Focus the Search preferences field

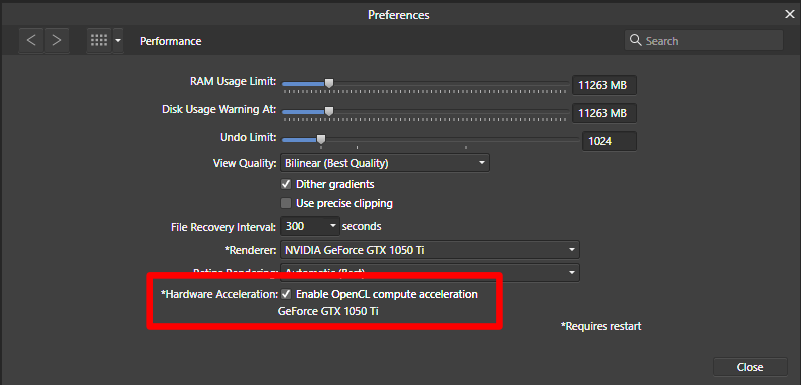pos(703,40)
